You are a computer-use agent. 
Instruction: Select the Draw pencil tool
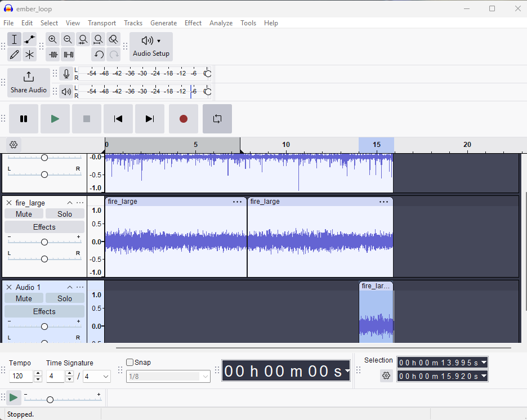coord(15,55)
